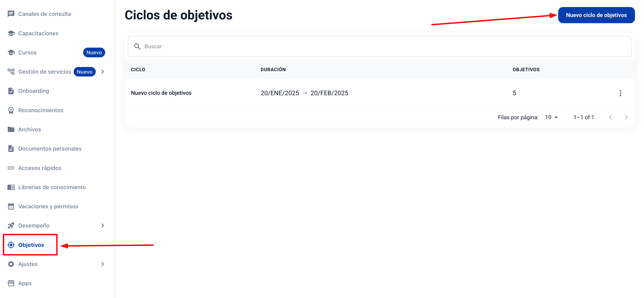Open the Capacitaciones menu item
This screenshot has height=298, width=644.
[x=38, y=33]
